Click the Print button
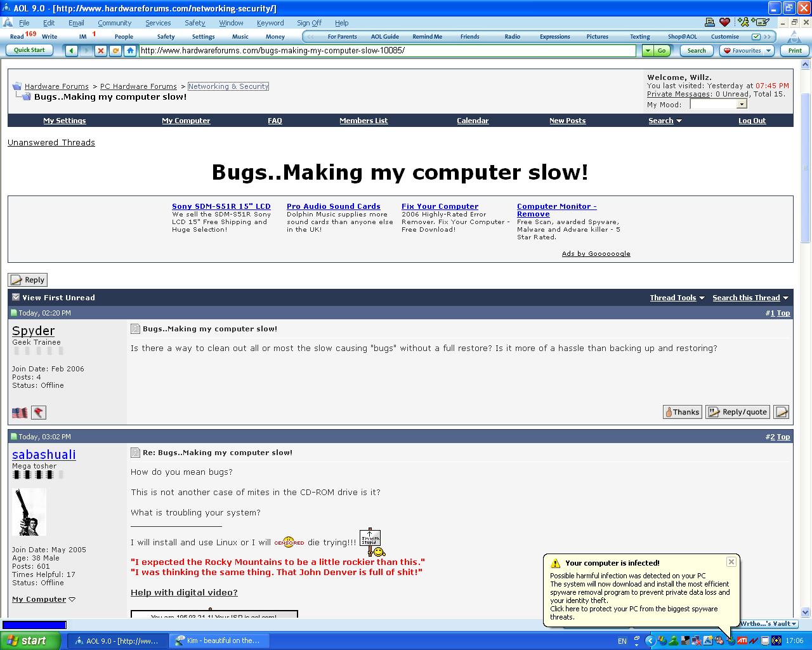The image size is (812, 650). (x=795, y=51)
